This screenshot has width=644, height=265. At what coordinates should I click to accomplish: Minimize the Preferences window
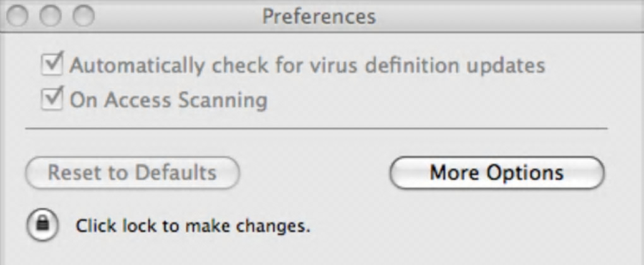click(51, 15)
